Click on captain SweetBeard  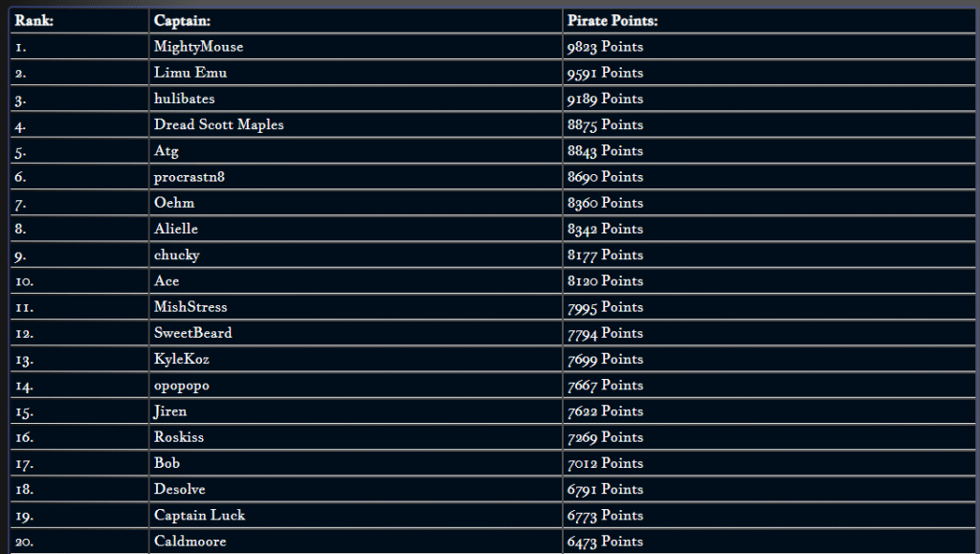(x=192, y=333)
